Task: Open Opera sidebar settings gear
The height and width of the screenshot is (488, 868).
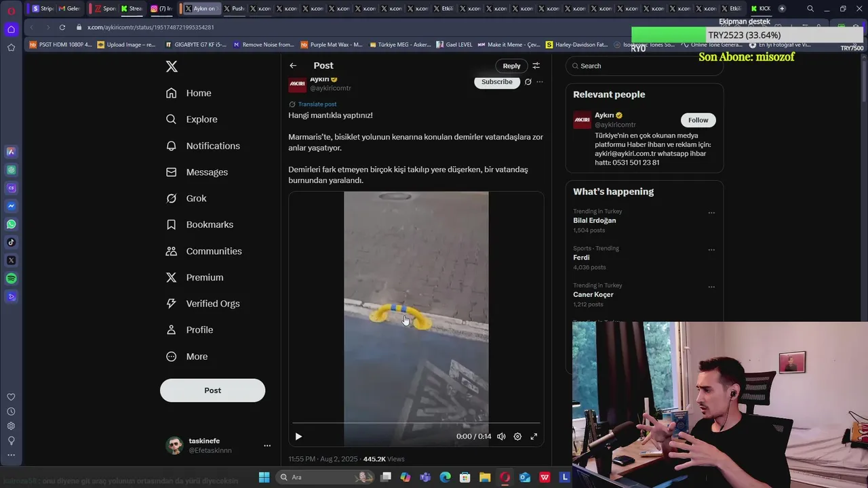Action: point(11,426)
